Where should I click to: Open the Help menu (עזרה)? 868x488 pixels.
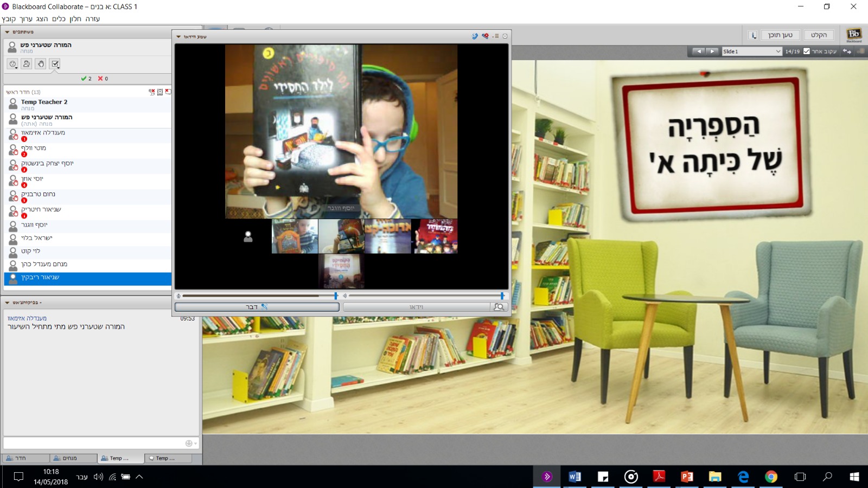point(92,19)
